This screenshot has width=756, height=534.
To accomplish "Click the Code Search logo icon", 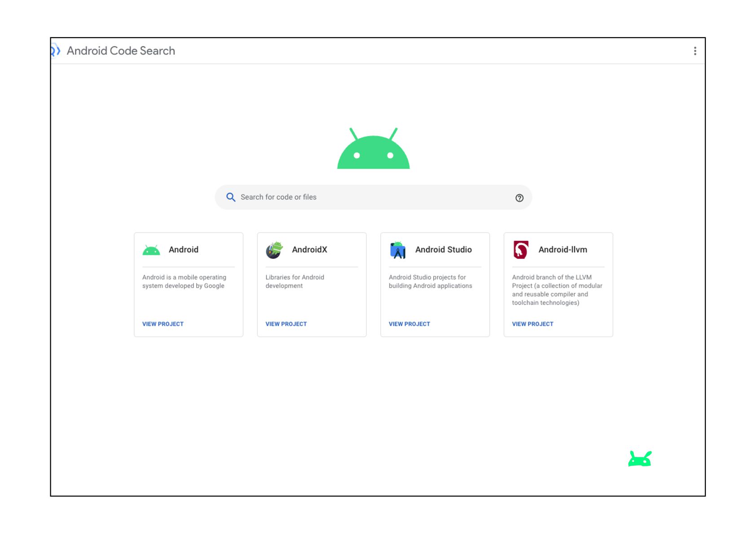I will [55, 51].
